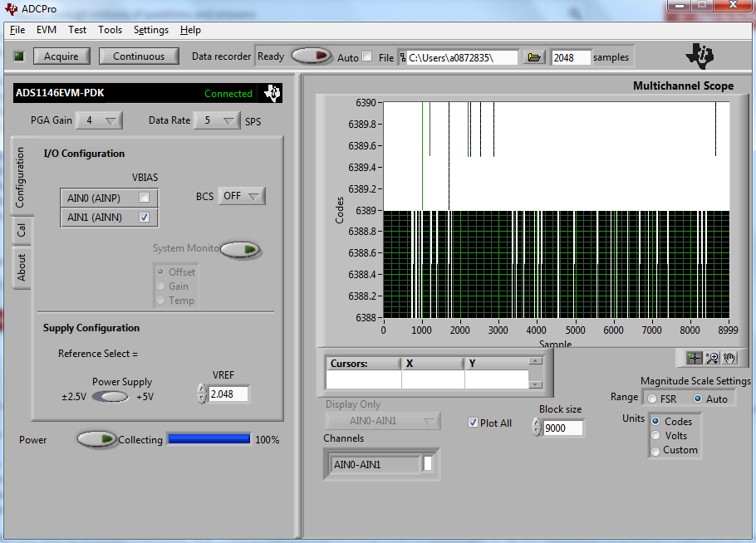Screen dimensions: 756x543
Task: Open the EVM menu
Action: [x=47, y=30]
